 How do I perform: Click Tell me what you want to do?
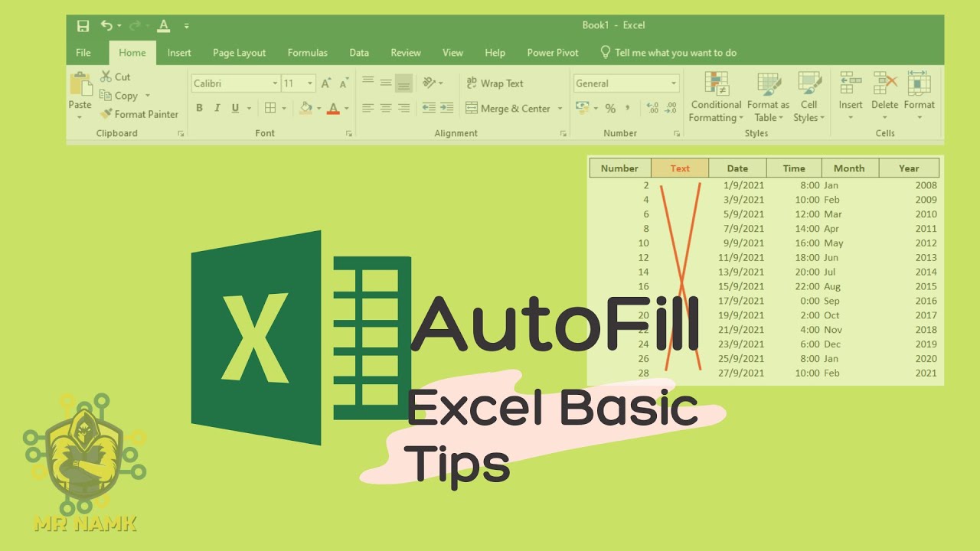point(668,53)
